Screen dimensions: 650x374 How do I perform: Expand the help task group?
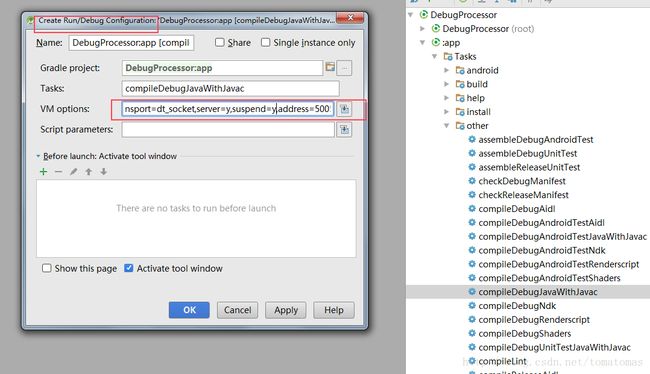pos(446,98)
